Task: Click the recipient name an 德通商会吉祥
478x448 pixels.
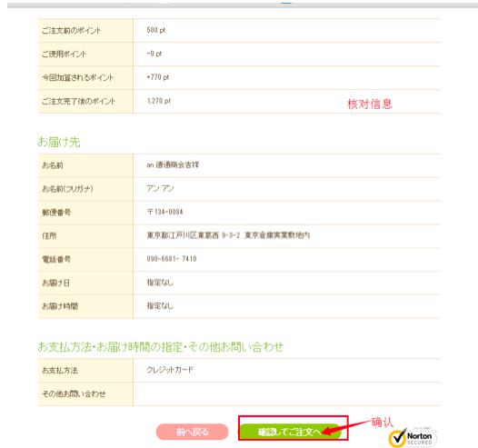Action: coord(173,164)
